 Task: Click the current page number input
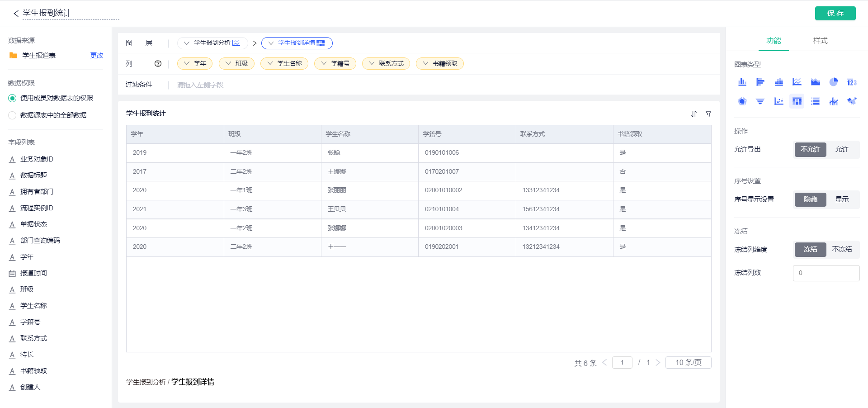point(622,362)
